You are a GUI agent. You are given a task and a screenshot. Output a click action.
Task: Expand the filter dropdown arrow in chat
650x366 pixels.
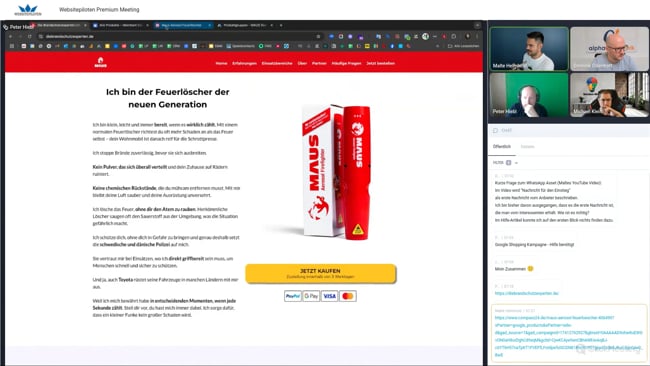click(x=516, y=163)
